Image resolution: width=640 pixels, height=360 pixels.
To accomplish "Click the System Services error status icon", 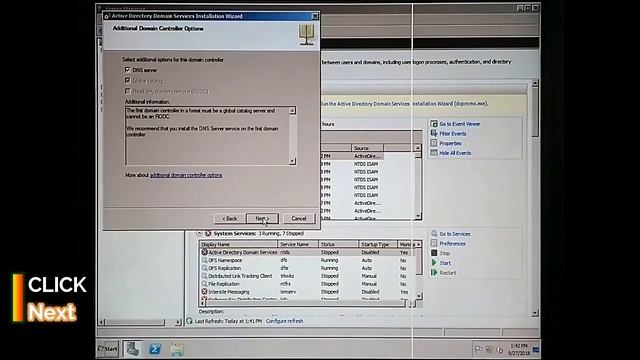I will coord(208,233).
